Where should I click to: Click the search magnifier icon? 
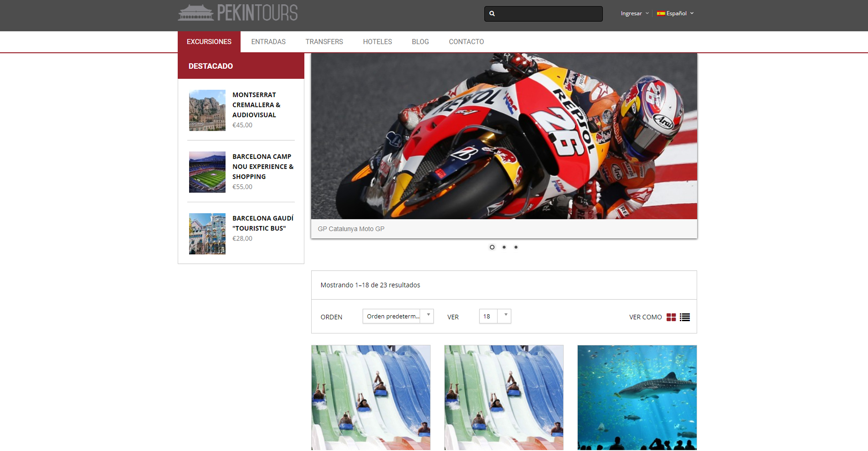(x=492, y=14)
